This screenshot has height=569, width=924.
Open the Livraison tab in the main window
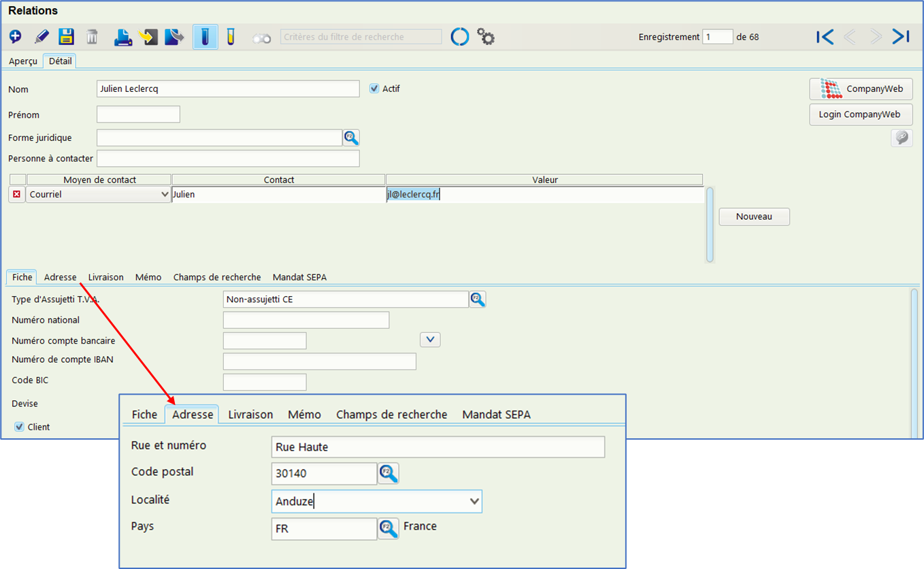106,277
